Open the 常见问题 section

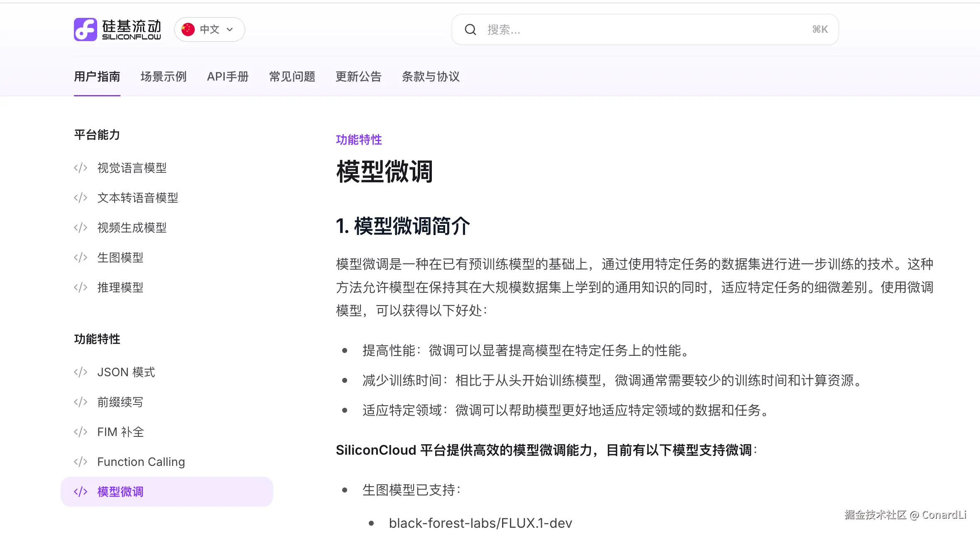292,76
